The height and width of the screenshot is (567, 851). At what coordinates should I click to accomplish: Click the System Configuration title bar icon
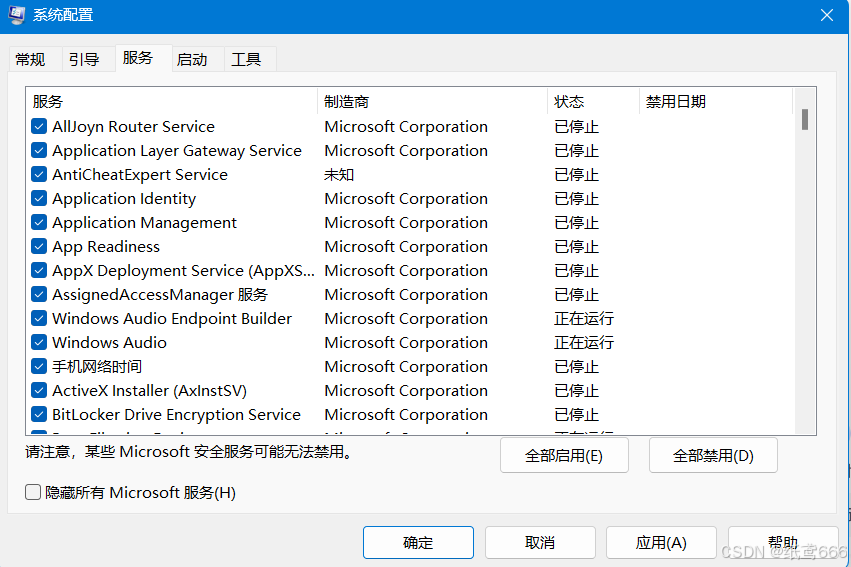(17, 16)
